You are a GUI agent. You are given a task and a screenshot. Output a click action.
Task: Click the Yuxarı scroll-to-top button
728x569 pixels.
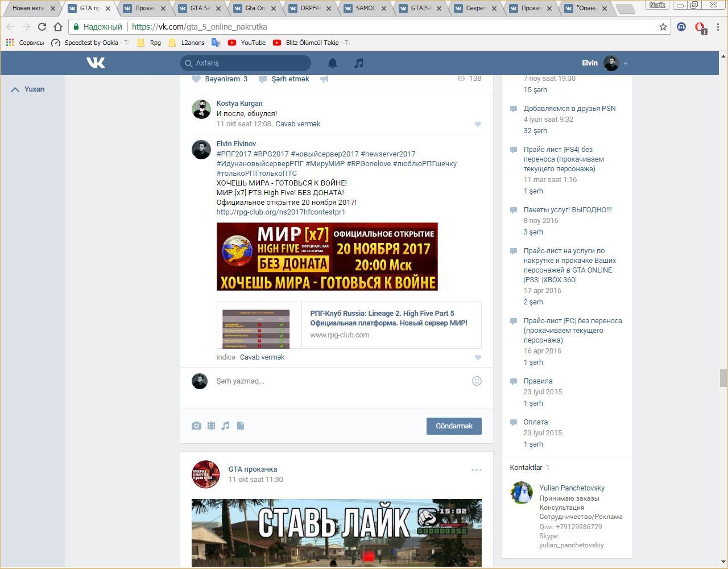point(28,89)
